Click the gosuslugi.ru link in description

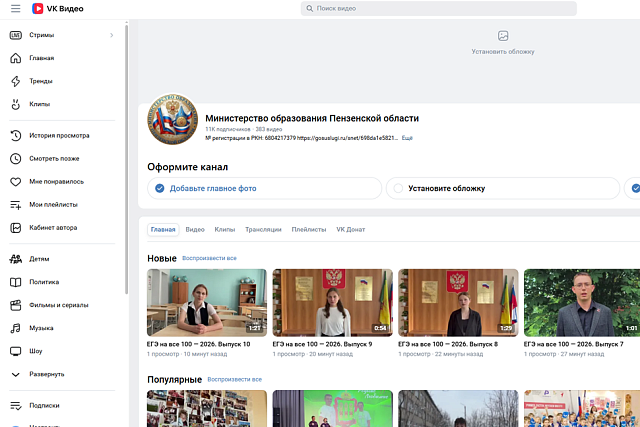(x=347, y=138)
